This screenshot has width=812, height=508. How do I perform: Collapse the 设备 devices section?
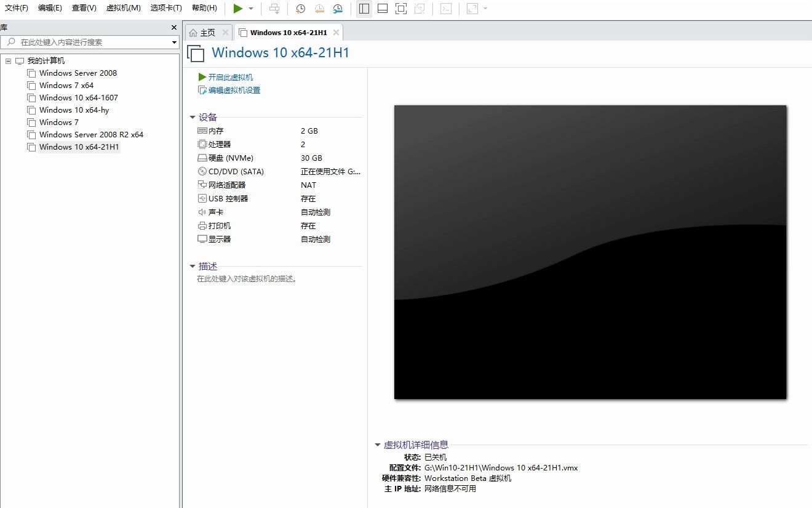click(x=192, y=116)
